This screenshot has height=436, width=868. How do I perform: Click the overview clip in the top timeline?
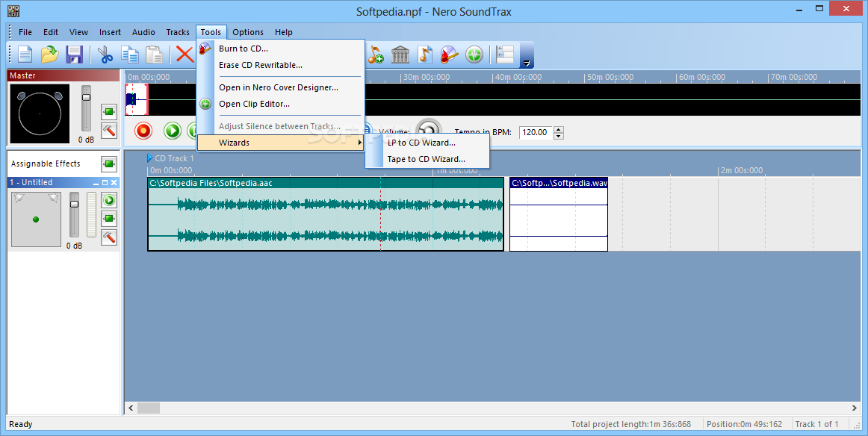(137, 99)
